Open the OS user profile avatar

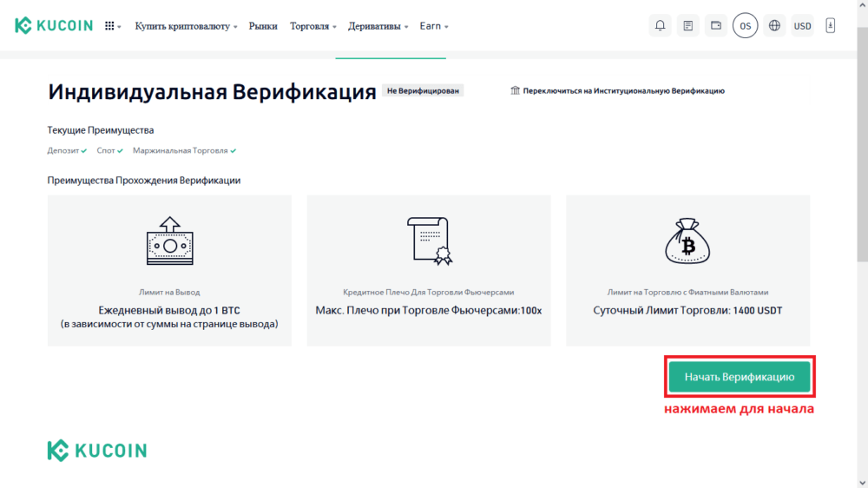(x=745, y=26)
